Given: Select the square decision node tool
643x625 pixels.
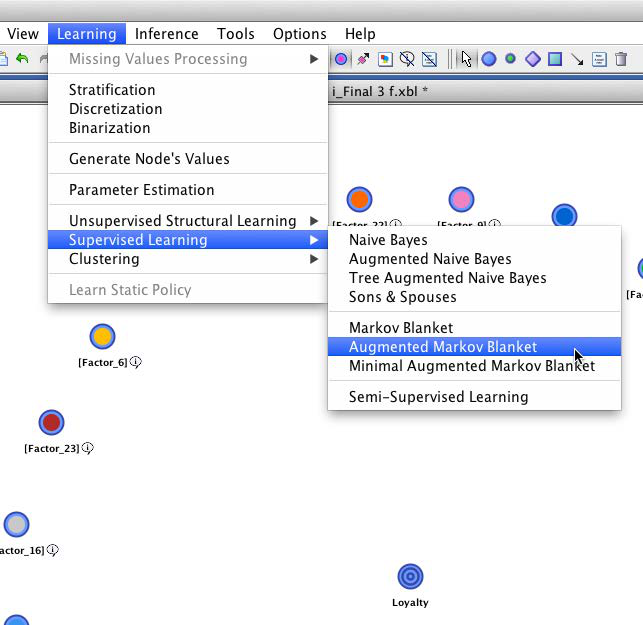Looking at the screenshot, I should [555, 59].
